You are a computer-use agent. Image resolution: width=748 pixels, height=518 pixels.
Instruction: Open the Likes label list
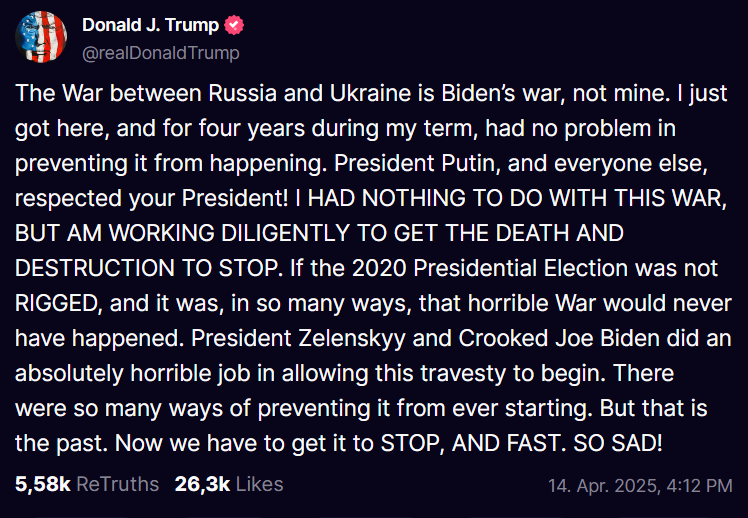pyautogui.click(x=260, y=484)
